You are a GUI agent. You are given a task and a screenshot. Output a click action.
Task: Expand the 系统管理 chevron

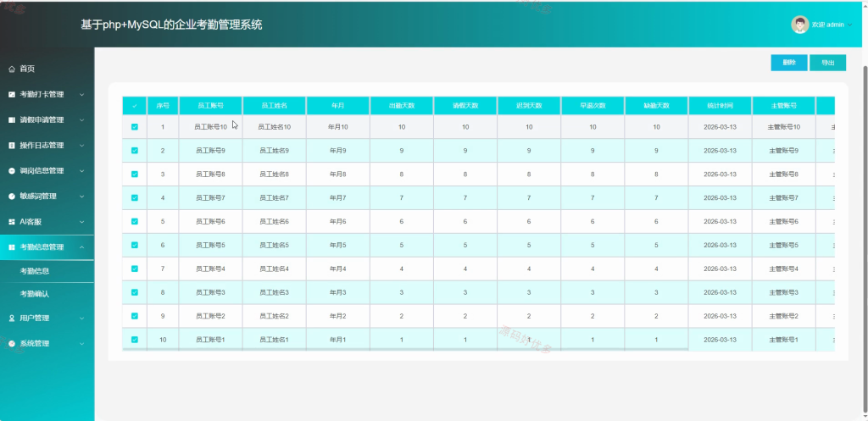[82, 344]
